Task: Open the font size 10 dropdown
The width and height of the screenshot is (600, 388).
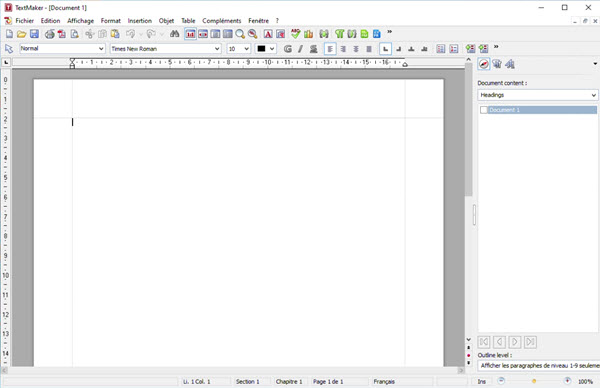Action: pyautogui.click(x=239, y=49)
